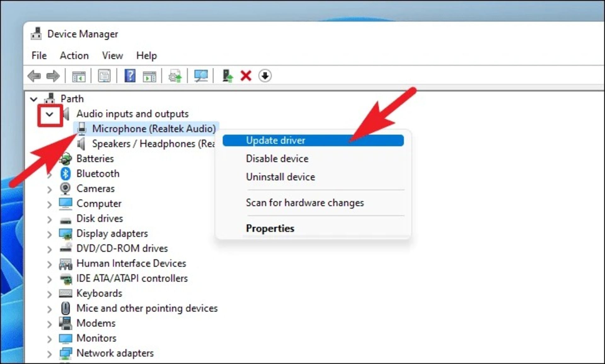Click the Properties sheet toolbar icon
Screen dimensions: 605x364
click(x=104, y=76)
